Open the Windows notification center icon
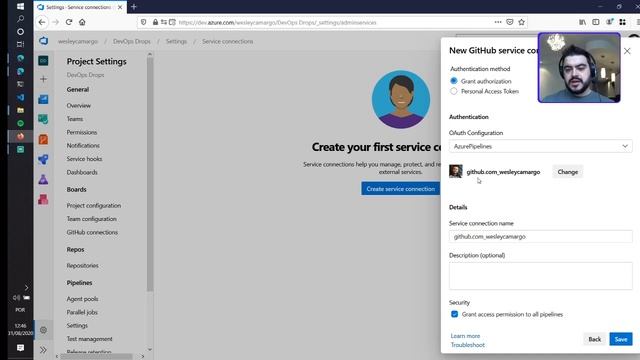 pos(20,348)
